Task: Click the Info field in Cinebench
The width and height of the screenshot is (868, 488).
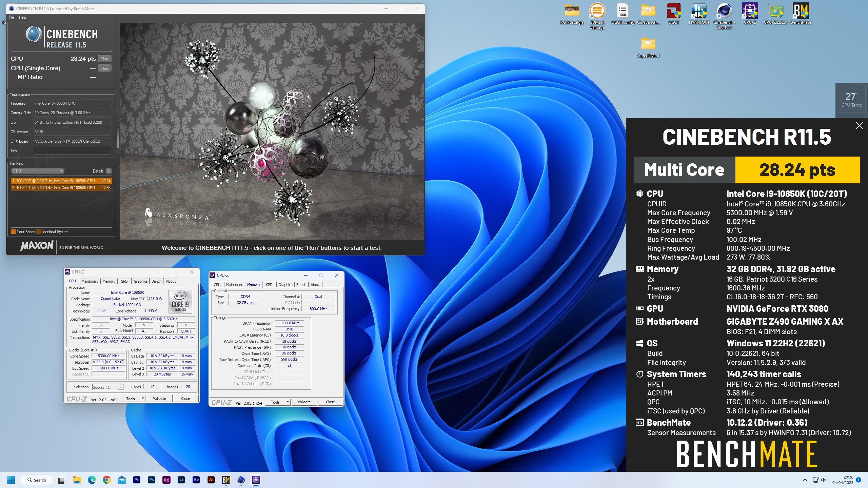Action: [x=72, y=151]
